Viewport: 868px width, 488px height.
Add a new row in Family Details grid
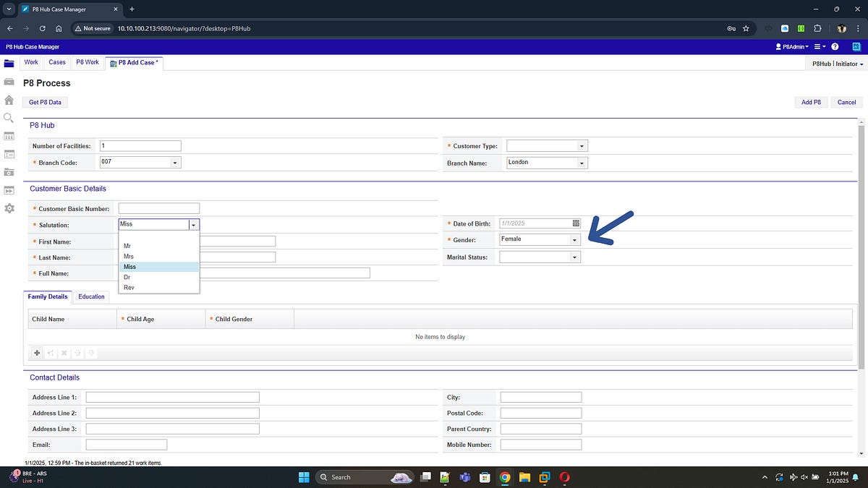[37, 353]
